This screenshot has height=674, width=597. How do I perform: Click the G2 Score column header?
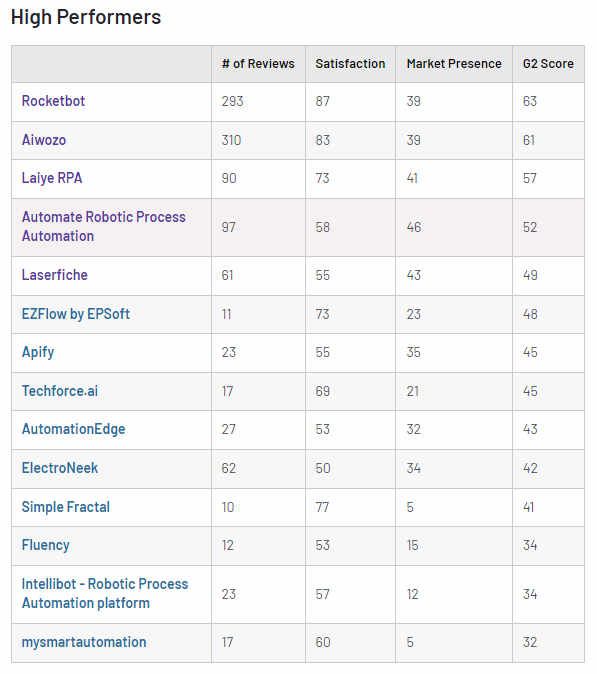pos(548,64)
